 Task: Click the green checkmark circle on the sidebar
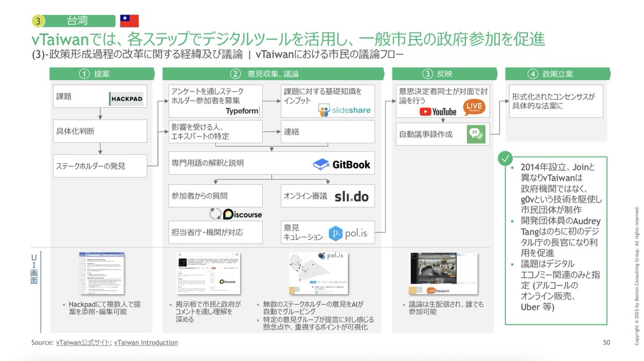click(505, 158)
